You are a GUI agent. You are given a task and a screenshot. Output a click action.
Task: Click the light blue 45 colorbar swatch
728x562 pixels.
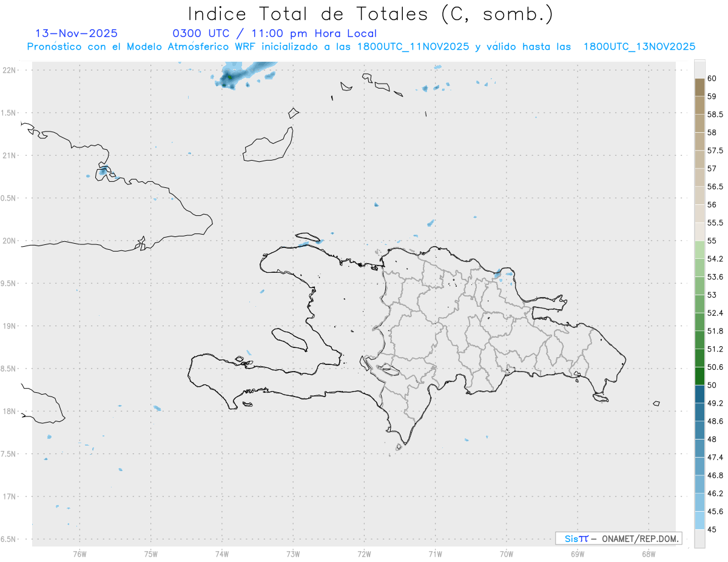[699, 520]
